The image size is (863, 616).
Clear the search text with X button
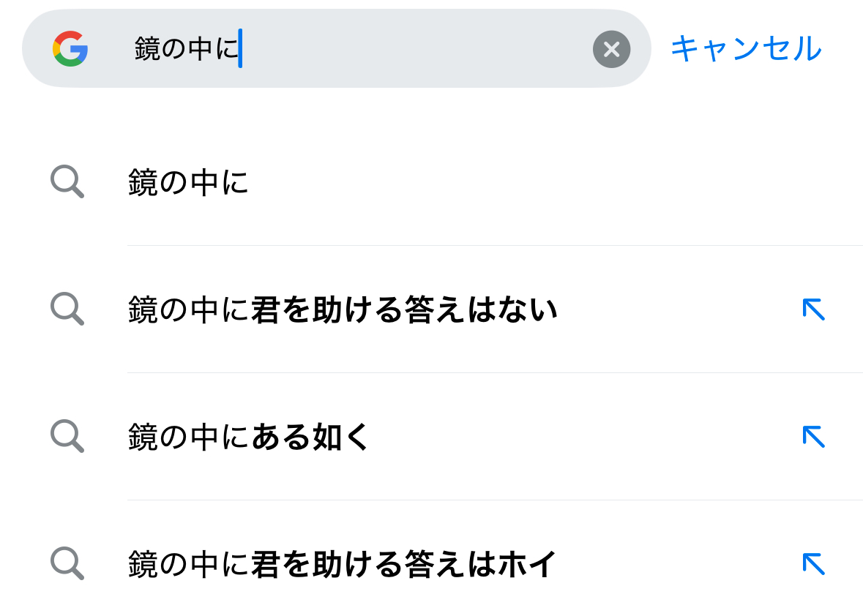coord(611,49)
